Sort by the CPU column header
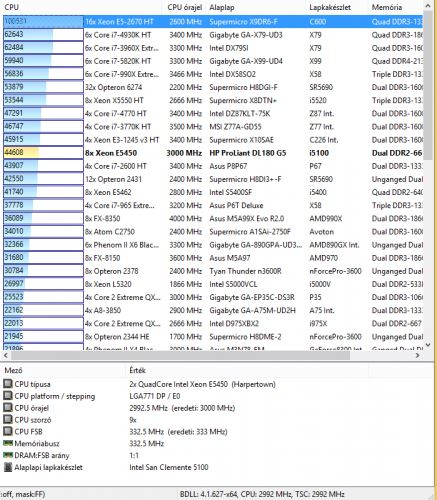 (x=82, y=7)
